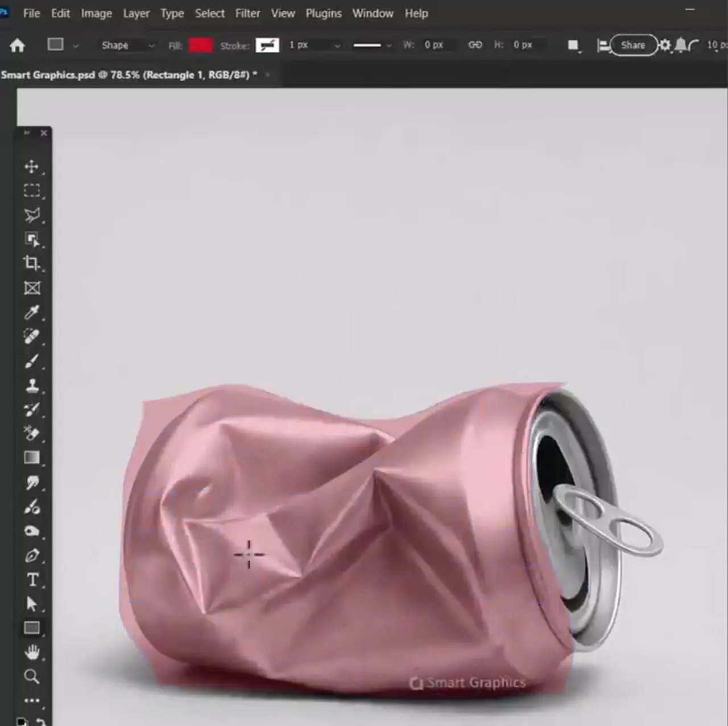
Task: Choose the Horizontal Type tool
Action: pos(32,580)
